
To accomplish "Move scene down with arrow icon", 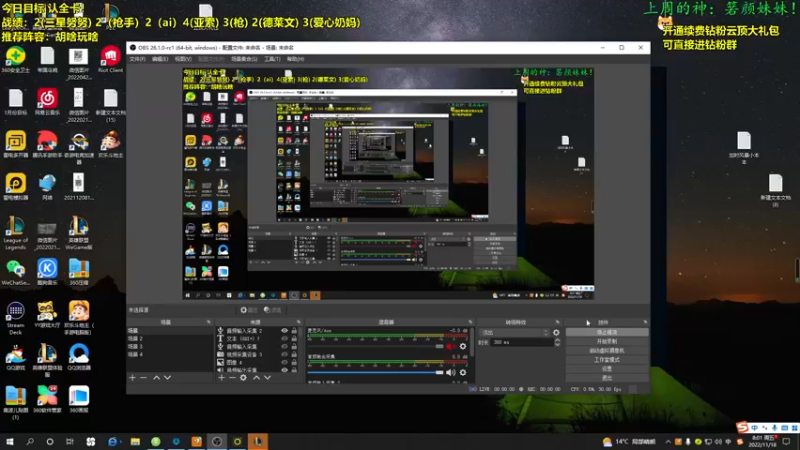I will [167, 378].
